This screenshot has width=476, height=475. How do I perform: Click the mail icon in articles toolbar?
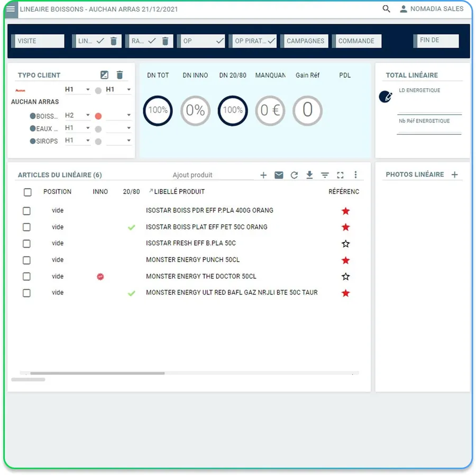pyautogui.click(x=279, y=175)
